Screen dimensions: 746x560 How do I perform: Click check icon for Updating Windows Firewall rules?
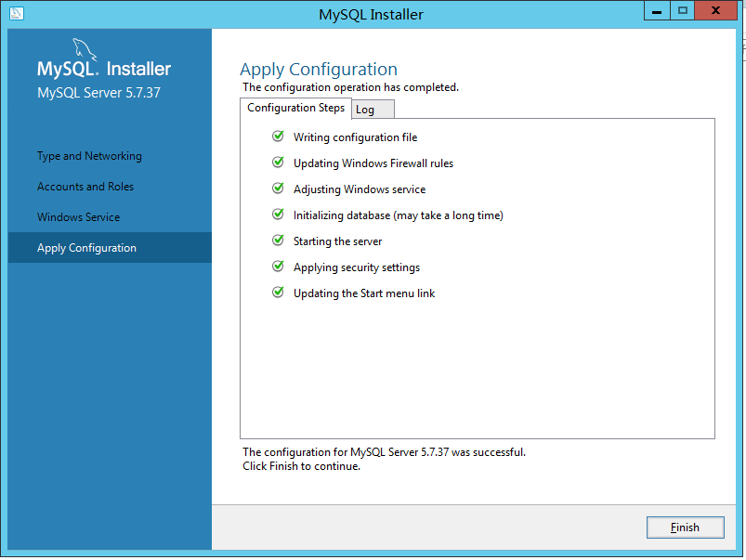[x=278, y=163]
